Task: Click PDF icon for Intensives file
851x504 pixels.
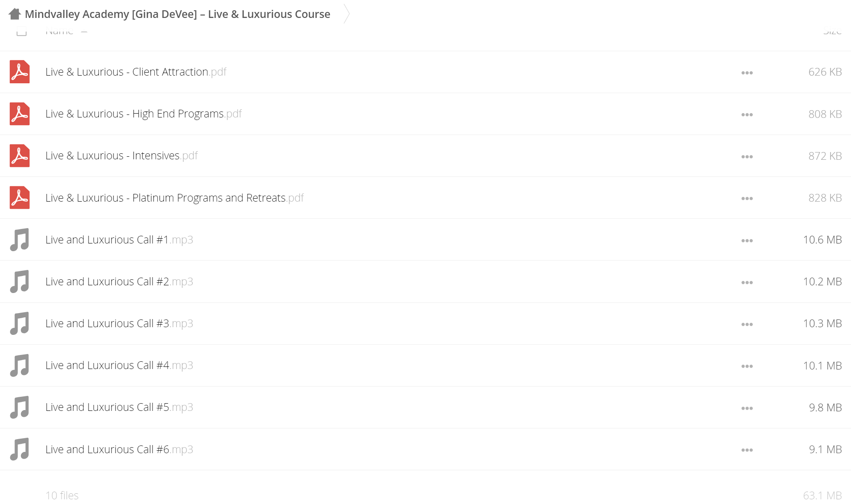Action: click(20, 155)
